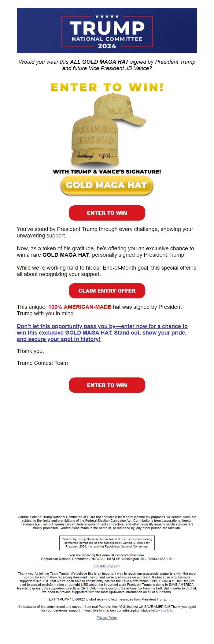This screenshot has width=214, height=644.
Task: Click the italic gold hat question text
Action: tap(107, 65)
